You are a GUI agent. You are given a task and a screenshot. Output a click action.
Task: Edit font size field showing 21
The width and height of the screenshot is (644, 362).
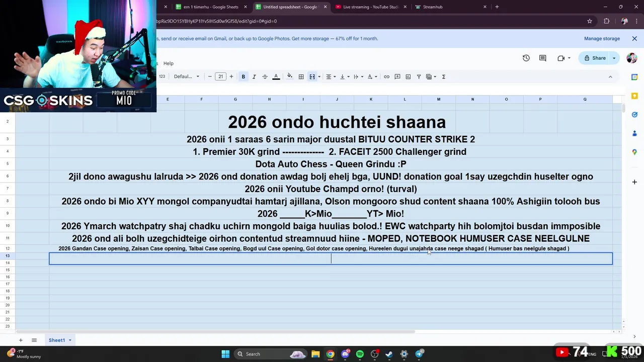[x=221, y=76]
